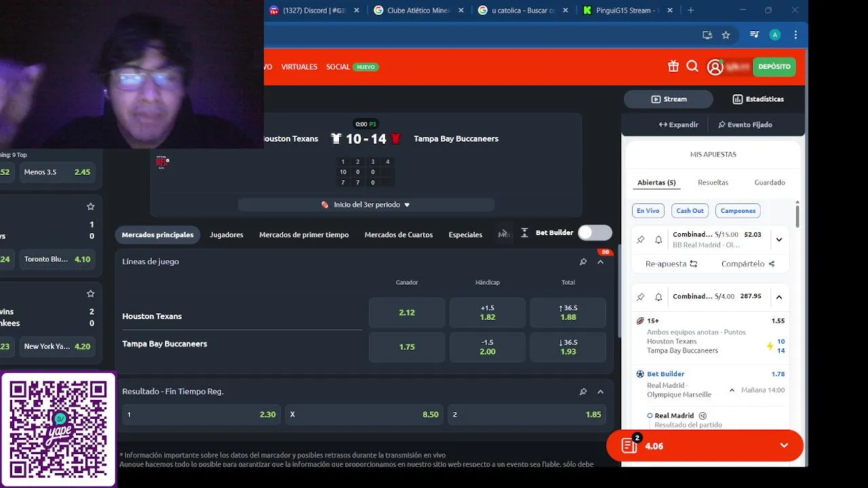Bookmark this page with star icon
Viewport: 868px width, 488px height.
click(x=726, y=35)
